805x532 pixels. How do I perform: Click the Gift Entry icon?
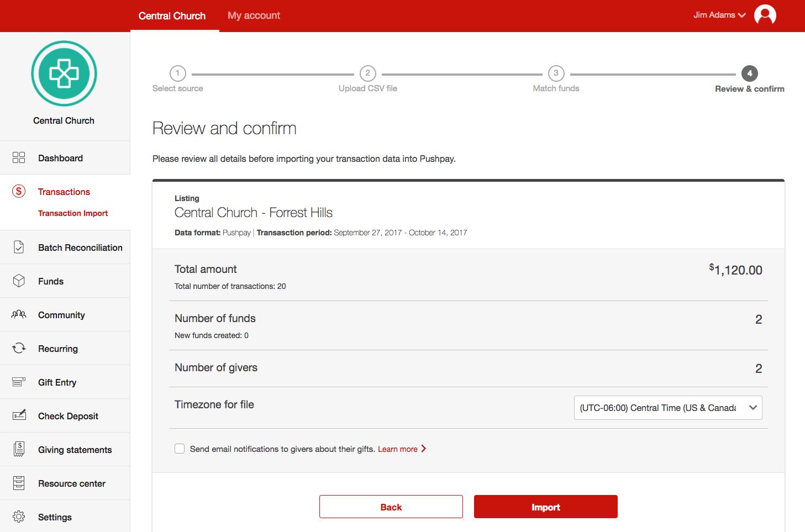19,382
